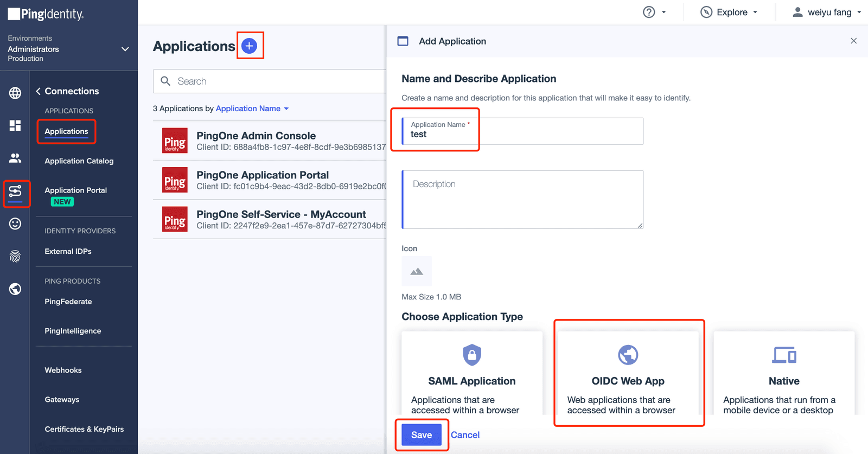The image size is (868, 454).
Task: Cancel adding the application
Action: pyautogui.click(x=465, y=434)
